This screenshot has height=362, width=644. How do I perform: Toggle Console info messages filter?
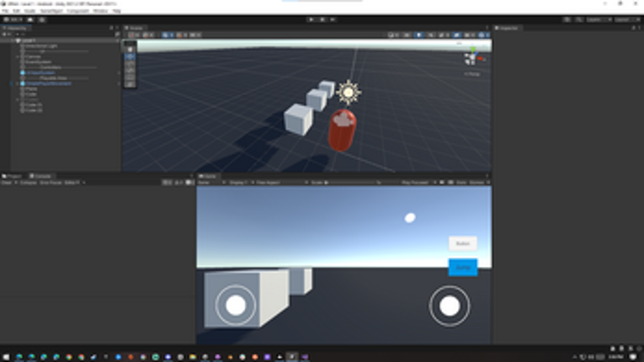click(x=168, y=183)
